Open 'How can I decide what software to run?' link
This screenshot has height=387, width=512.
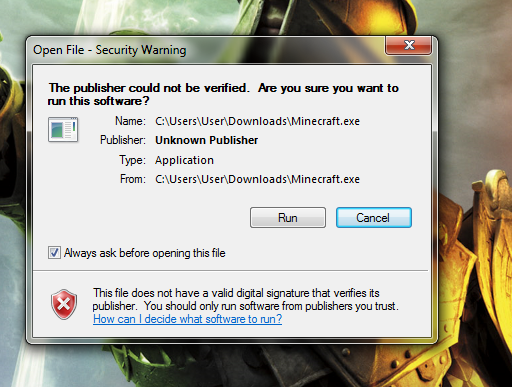click(x=187, y=319)
